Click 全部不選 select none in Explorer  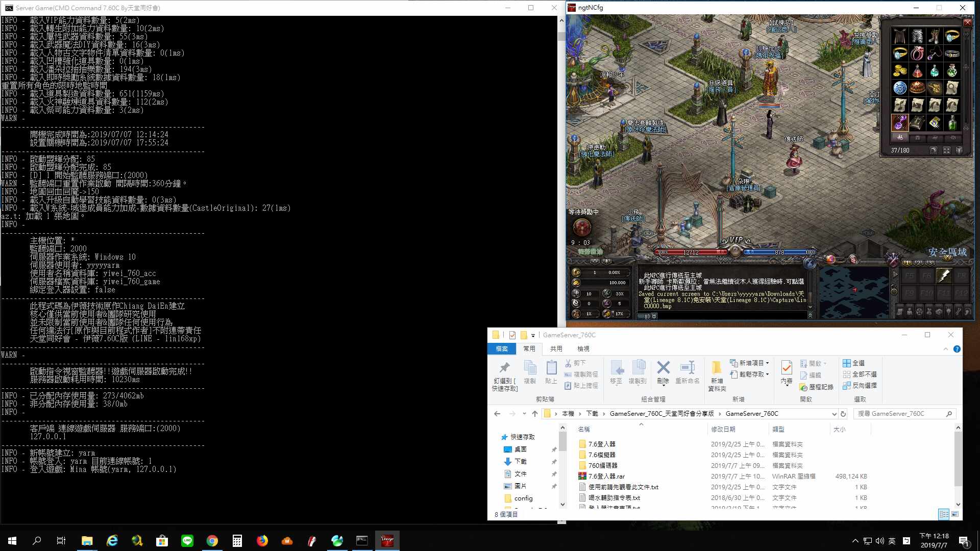pyautogui.click(x=860, y=374)
